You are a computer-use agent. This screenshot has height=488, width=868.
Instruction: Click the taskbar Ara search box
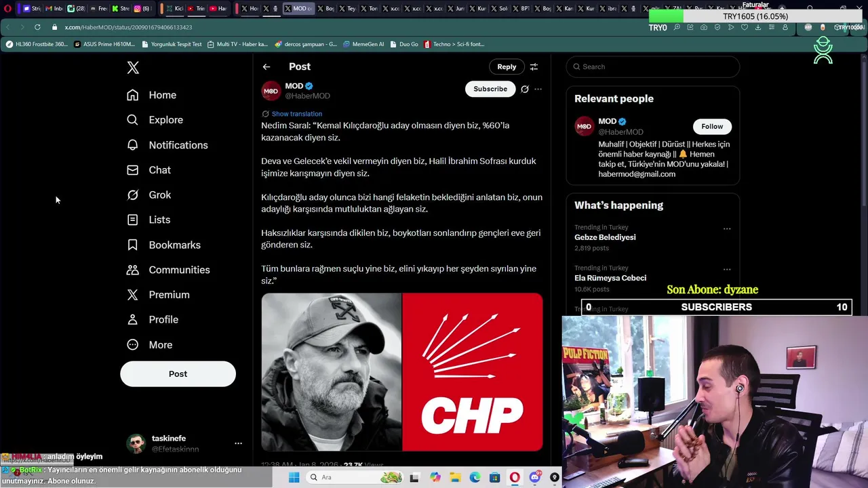pyautogui.click(x=353, y=477)
